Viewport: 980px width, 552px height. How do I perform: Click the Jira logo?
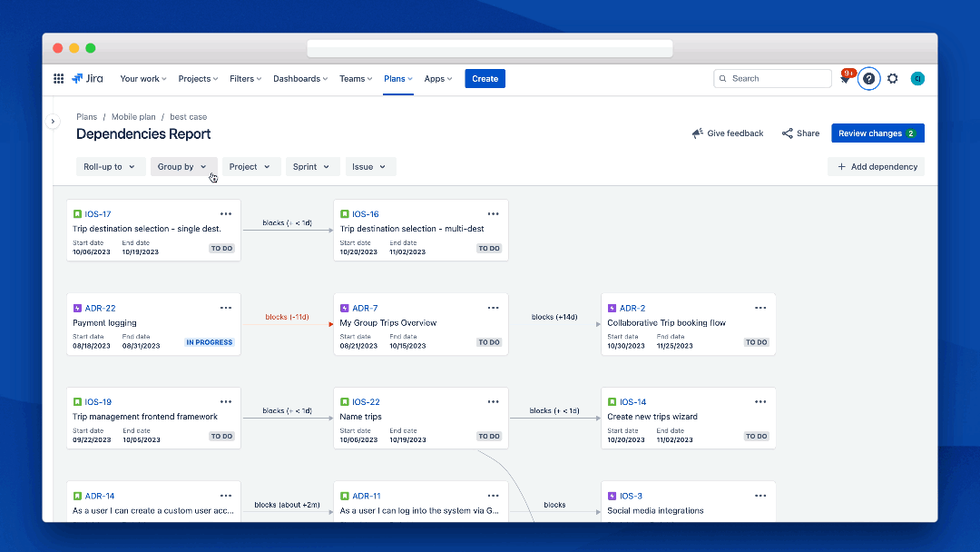coord(87,78)
